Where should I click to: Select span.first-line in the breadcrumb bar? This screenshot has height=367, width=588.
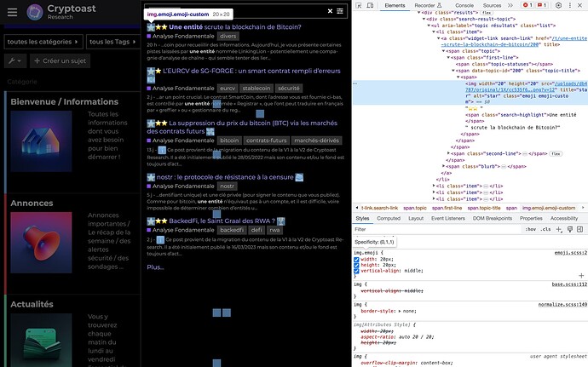tap(447, 208)
